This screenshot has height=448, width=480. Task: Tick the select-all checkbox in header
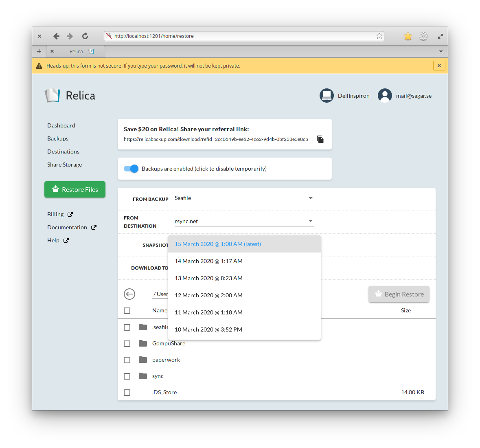click(127, 311)
